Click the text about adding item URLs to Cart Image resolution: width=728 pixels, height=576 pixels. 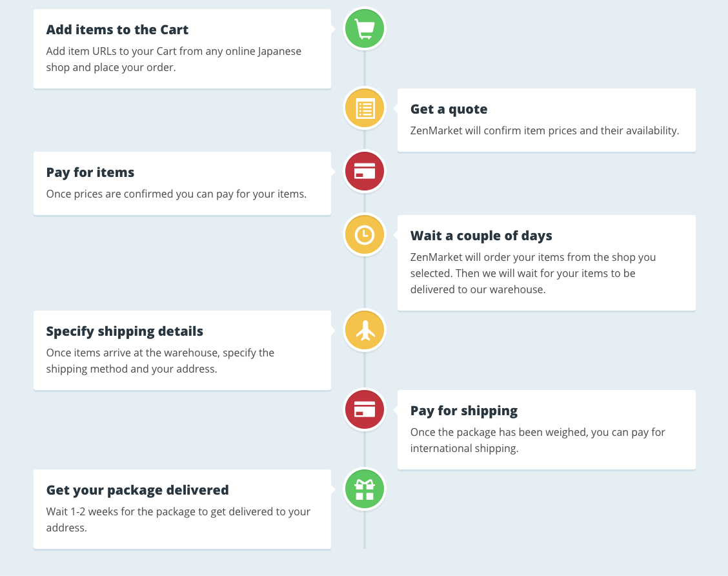(174, 59)
